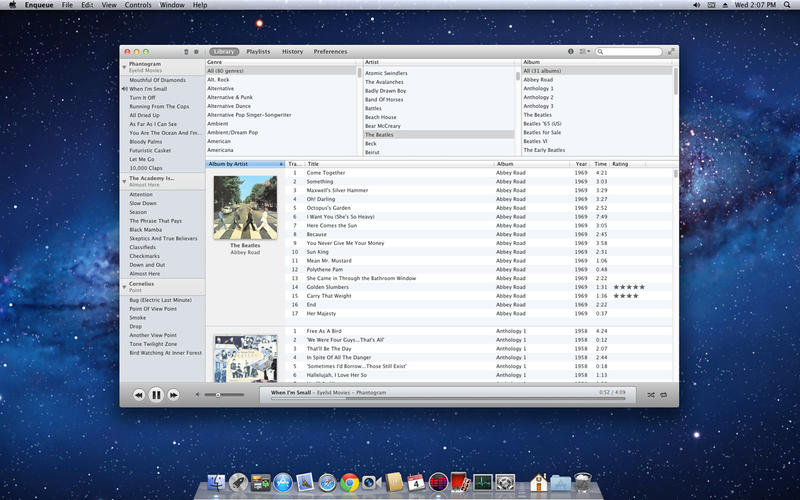
Task: Open the Preferences tab
Action: pos(330,51)
